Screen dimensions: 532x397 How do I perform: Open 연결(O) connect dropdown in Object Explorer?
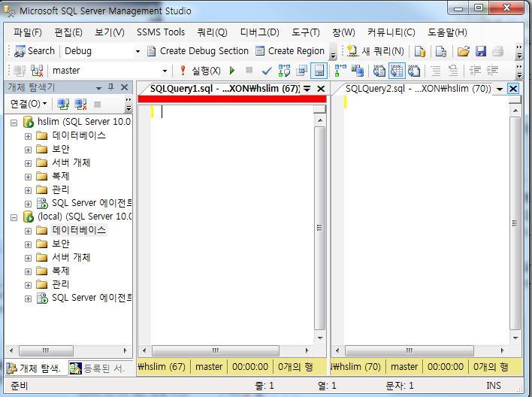coord(28,104)
